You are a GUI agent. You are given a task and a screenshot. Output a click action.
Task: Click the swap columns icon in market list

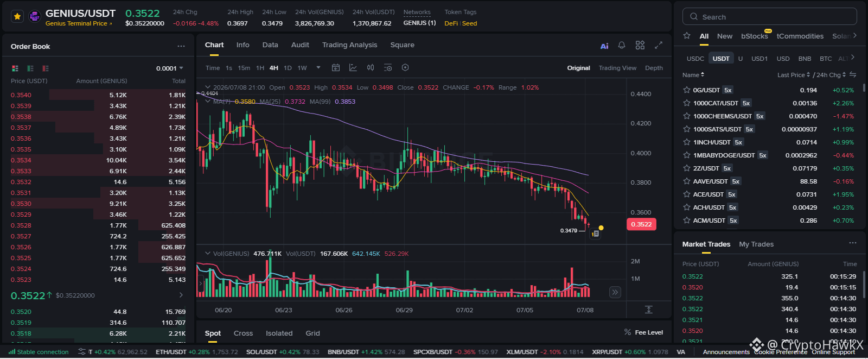[x=853, y=74]
